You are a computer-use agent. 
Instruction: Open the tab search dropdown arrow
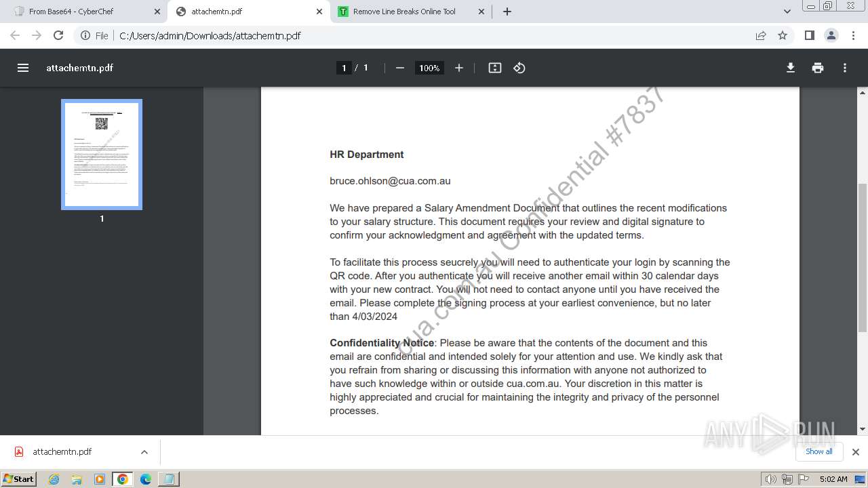(787, 12)
